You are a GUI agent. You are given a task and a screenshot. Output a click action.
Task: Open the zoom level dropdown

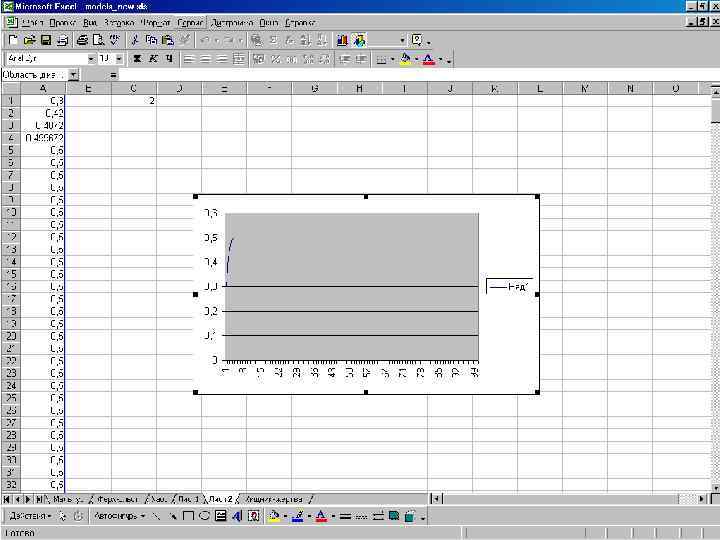point(402,40)
